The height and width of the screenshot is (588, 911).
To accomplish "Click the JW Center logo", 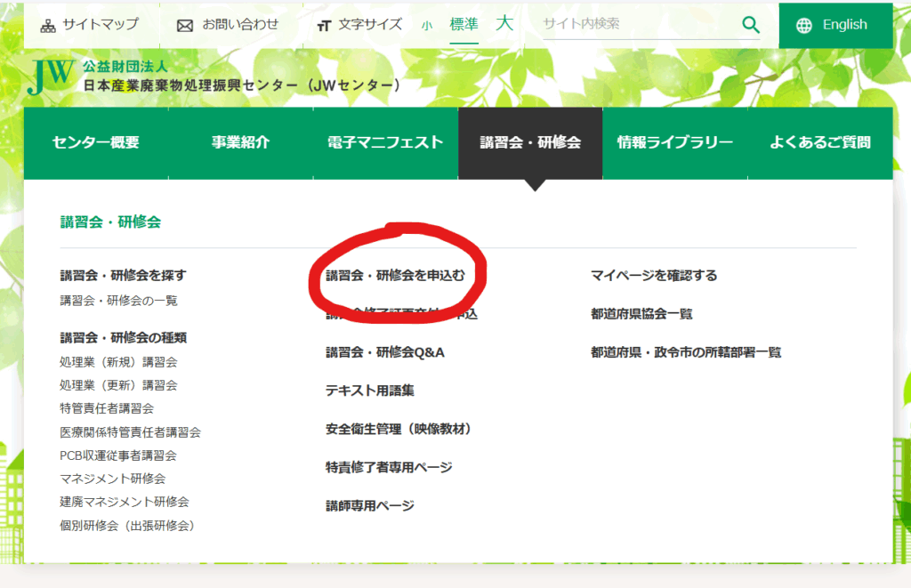I will [x=50, y=77].
